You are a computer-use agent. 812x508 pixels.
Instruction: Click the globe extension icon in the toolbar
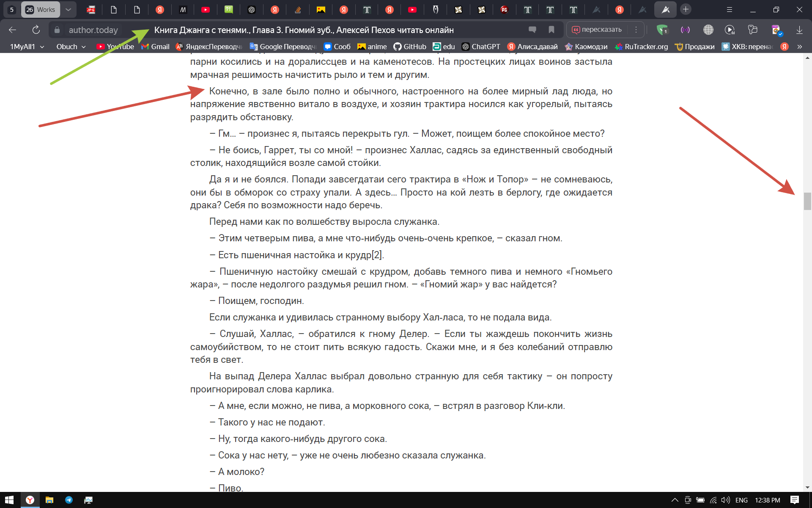coord(708,30)
